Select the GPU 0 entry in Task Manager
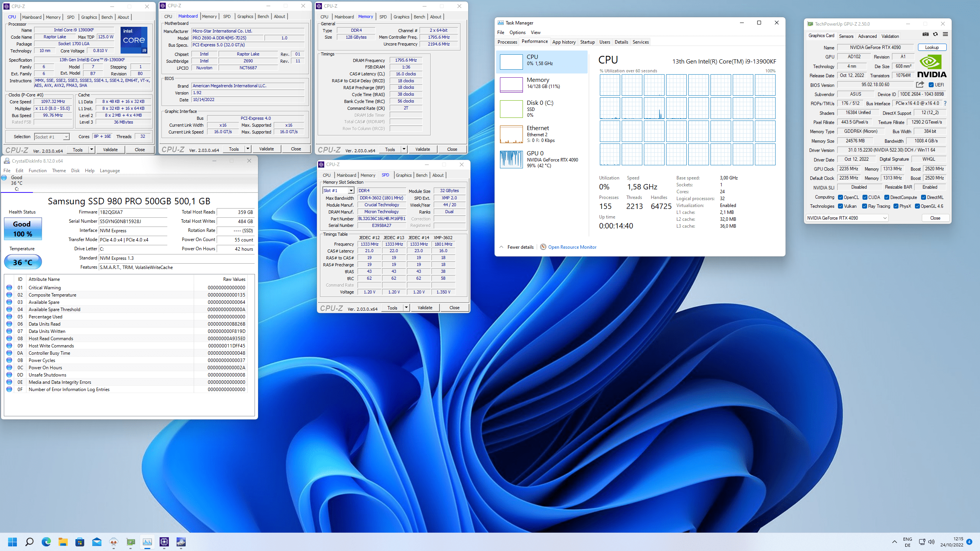The image size is (980, 551). pyautogui.click(x=542, y=159)
